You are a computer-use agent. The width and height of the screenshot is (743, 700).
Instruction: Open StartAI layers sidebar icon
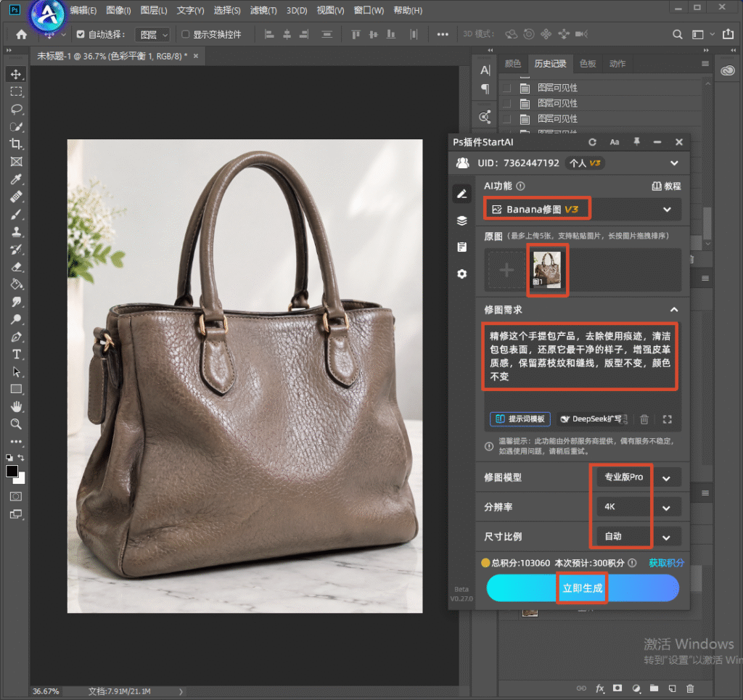(x=462, y=221)
